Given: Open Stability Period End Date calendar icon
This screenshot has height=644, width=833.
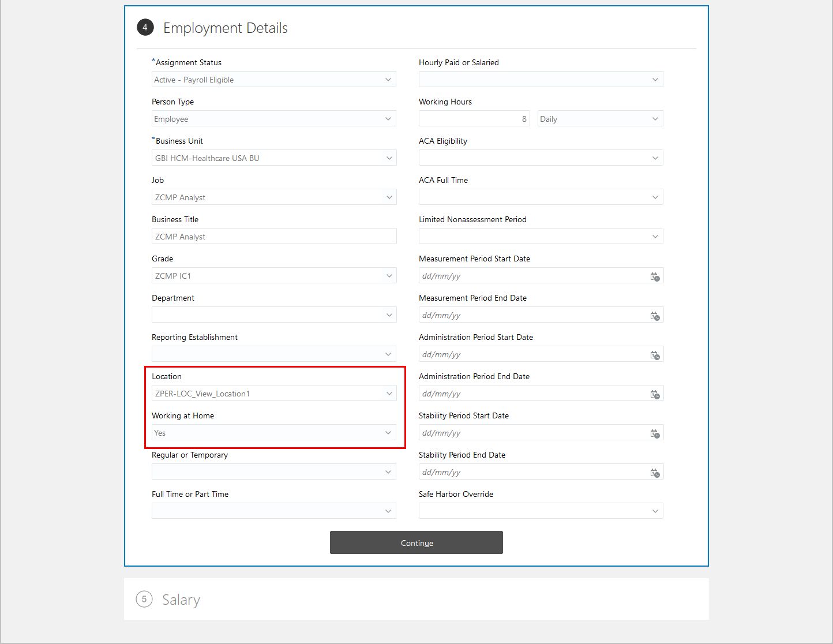Looking at the screenshot, I should 655,473.
